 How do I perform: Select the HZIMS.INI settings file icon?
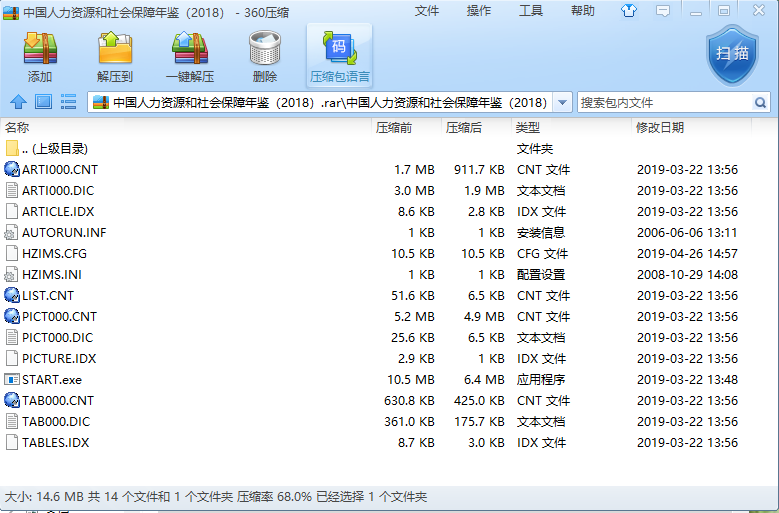[x=12, y=275]
